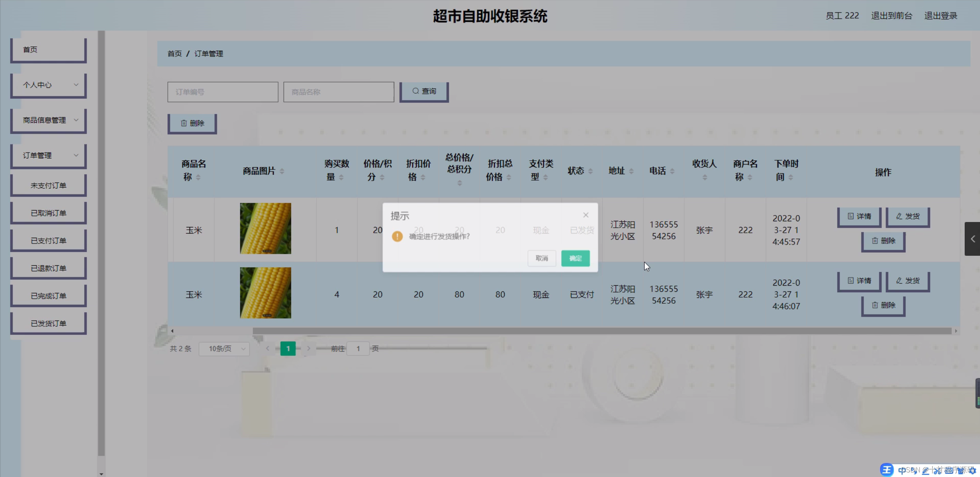Confirm shipping with the green 确定 button
The height and width of the screenshot is (477, 980).
coord(575,258)
